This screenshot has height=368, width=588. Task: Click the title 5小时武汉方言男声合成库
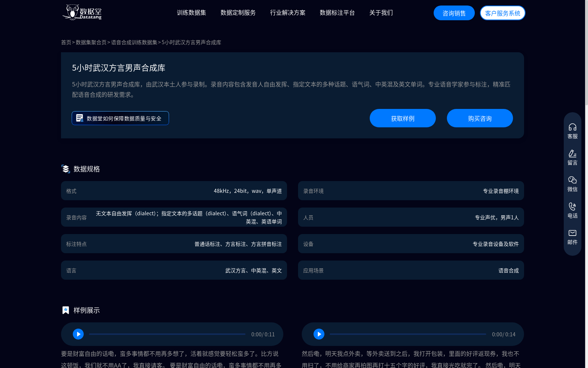coord(119,68)
